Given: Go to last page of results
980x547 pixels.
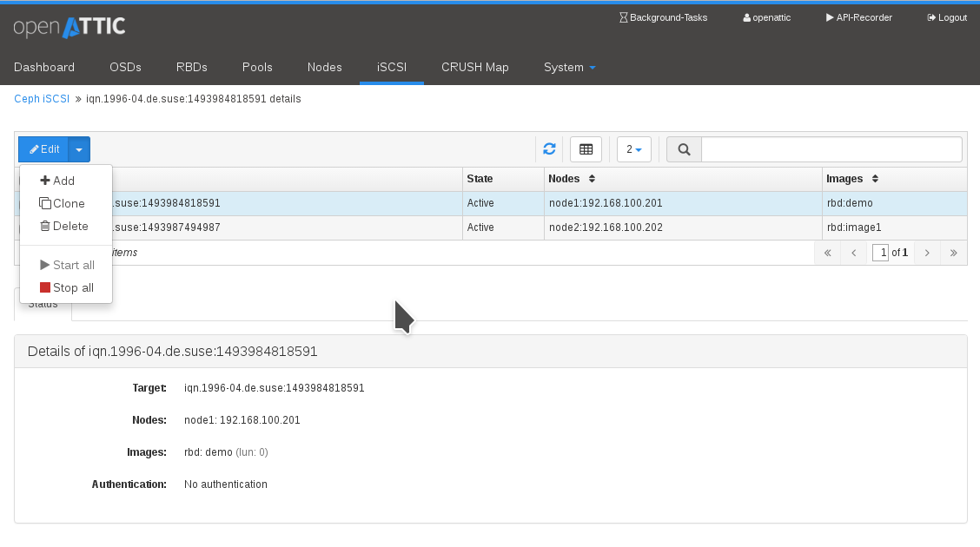Looking at the screenshot, I should pyautogui.click(x=954, y=253).
